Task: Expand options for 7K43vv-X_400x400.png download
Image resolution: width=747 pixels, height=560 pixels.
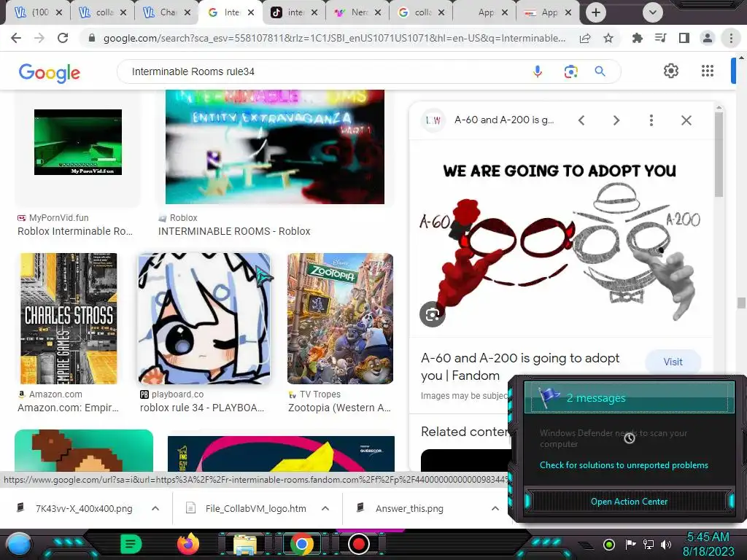Action: coord(155,508)
